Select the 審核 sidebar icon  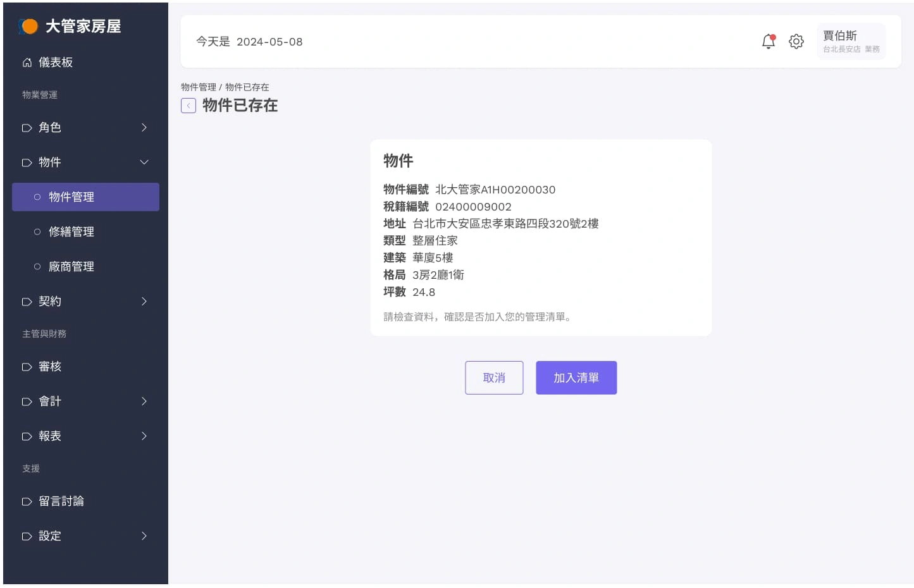click(x=27, y=366)
